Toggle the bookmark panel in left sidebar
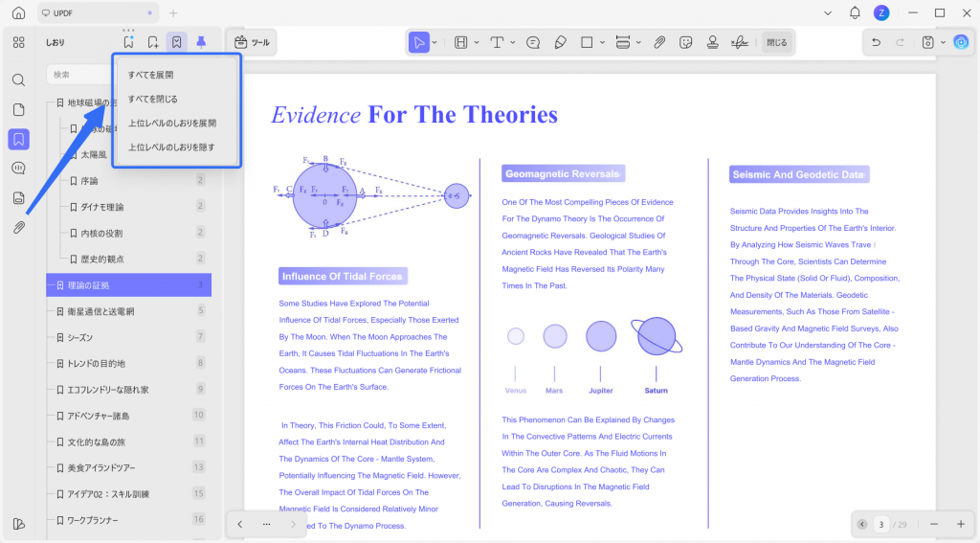Image resolution: width=980 pixels, height=543 pixels. (19, 139)
